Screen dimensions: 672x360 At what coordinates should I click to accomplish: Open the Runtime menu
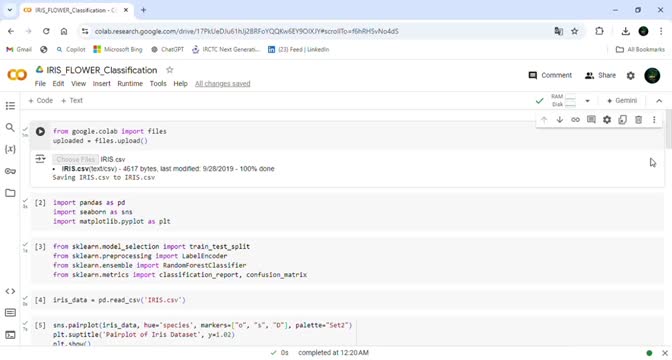[130, 84]
